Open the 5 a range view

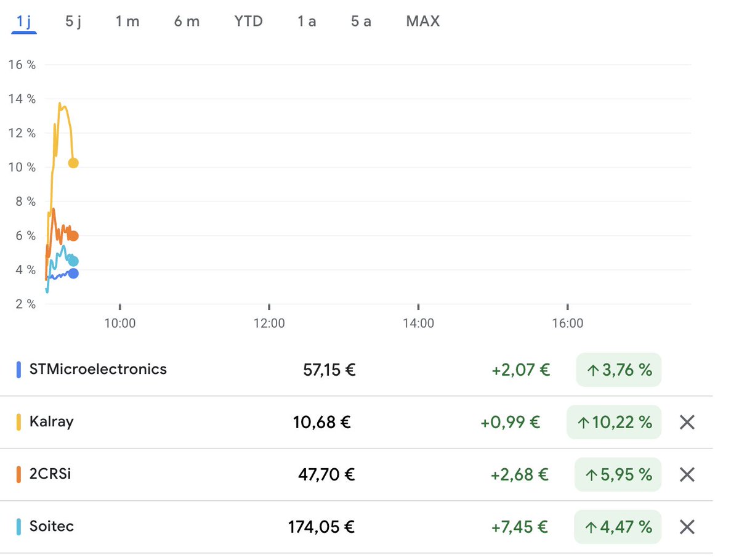click(x=361, y=22)
